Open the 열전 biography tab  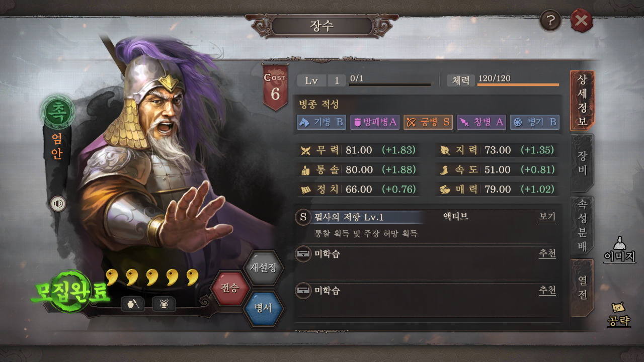(x=582, y=288)
